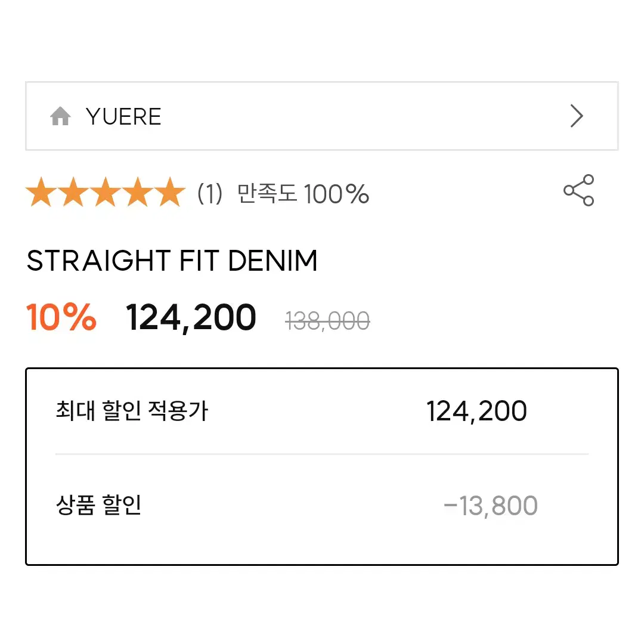Select the first orange rating star
The width and height of the screenshot is (644, 644).
(x=42, y=192)
